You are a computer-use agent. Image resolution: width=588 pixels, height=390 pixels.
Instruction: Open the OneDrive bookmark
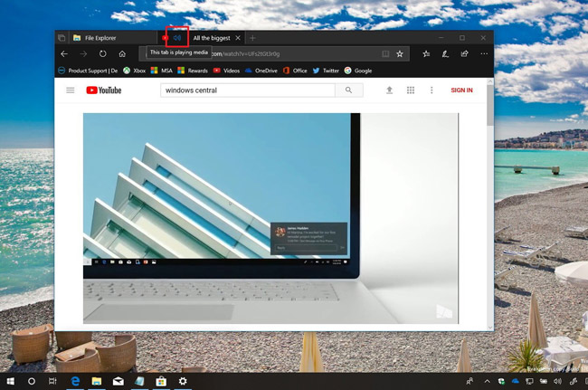[261, 71]
